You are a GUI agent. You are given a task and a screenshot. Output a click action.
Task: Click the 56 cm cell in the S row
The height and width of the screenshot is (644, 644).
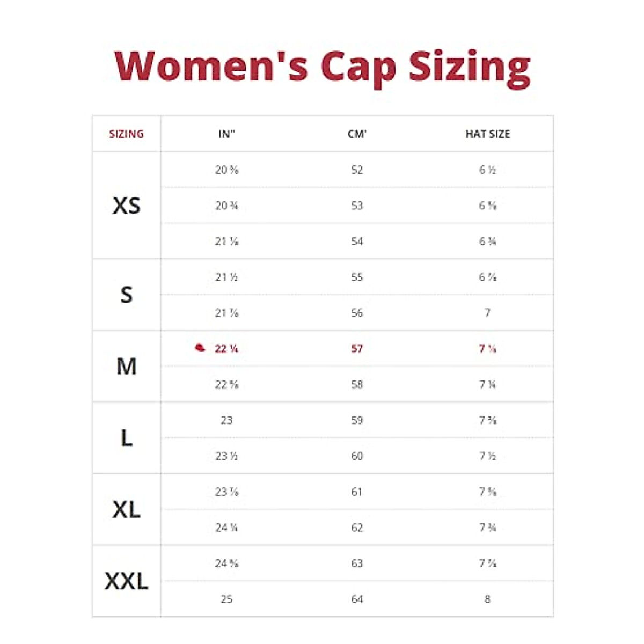pyautogui.click(x=357, y=313)
